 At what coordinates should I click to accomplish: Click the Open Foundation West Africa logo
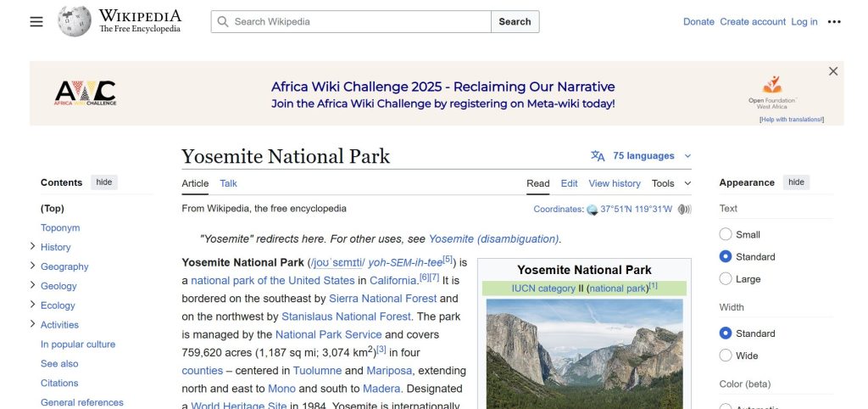(x=771, y=92)
